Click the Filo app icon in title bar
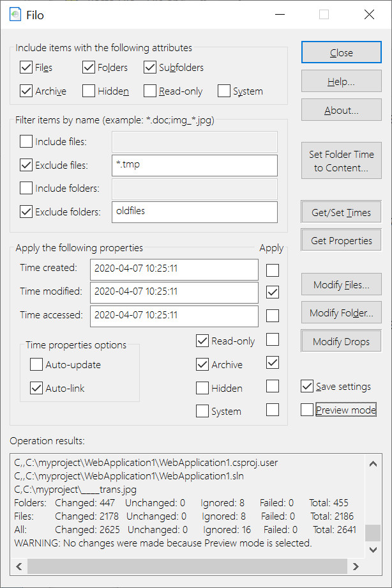The image size is (392, 588). pos(15,15)
